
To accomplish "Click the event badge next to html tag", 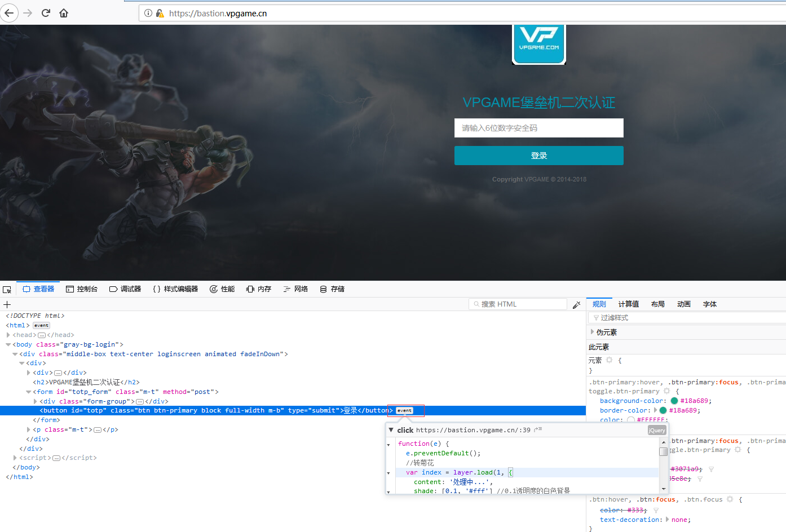I will (x=41, y=326).
